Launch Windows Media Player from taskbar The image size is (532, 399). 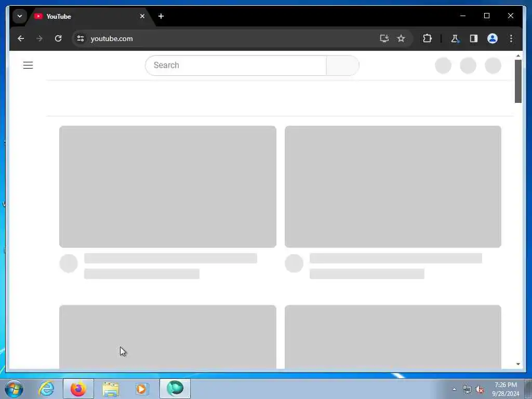click(x=142, y=389)
